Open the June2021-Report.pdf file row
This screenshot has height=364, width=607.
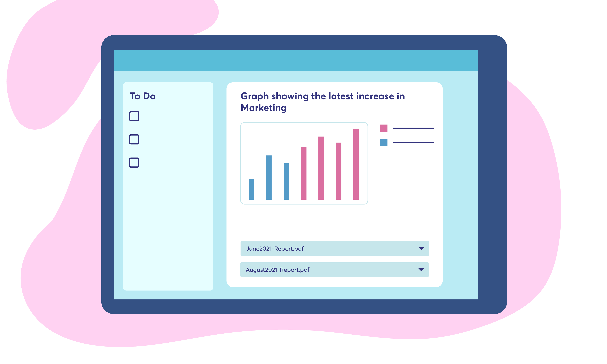275,249
